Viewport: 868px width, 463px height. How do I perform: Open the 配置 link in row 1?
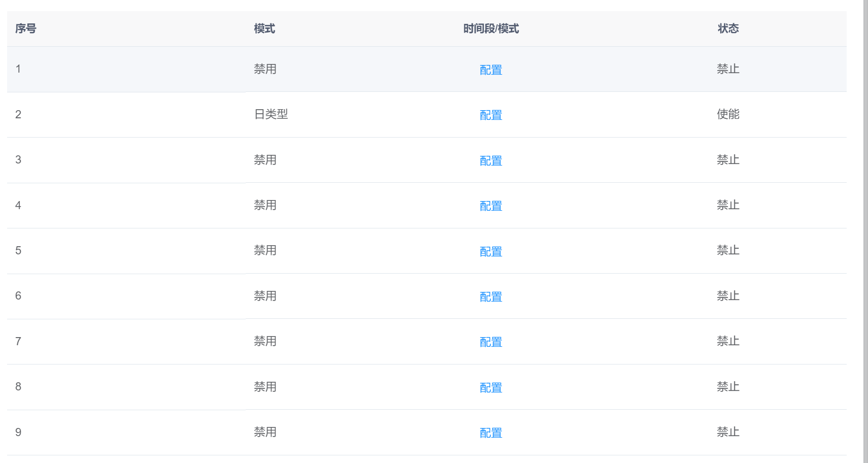click(491, 70)
